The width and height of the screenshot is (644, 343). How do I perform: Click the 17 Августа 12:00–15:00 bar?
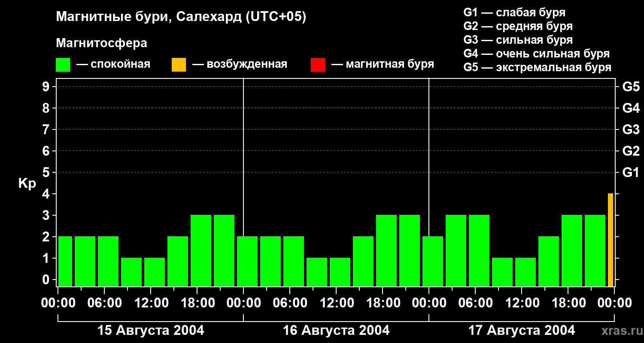(526, 272)
